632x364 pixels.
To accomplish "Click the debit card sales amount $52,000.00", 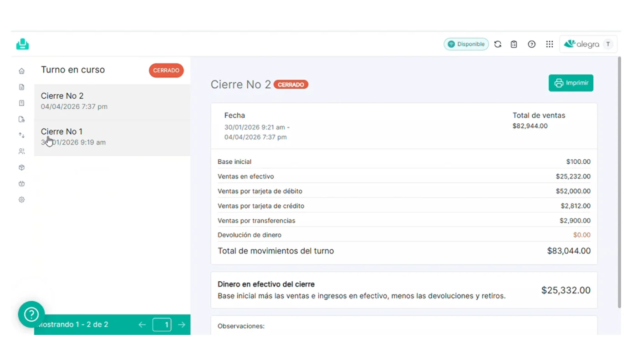I will click(x=573, y=191).
